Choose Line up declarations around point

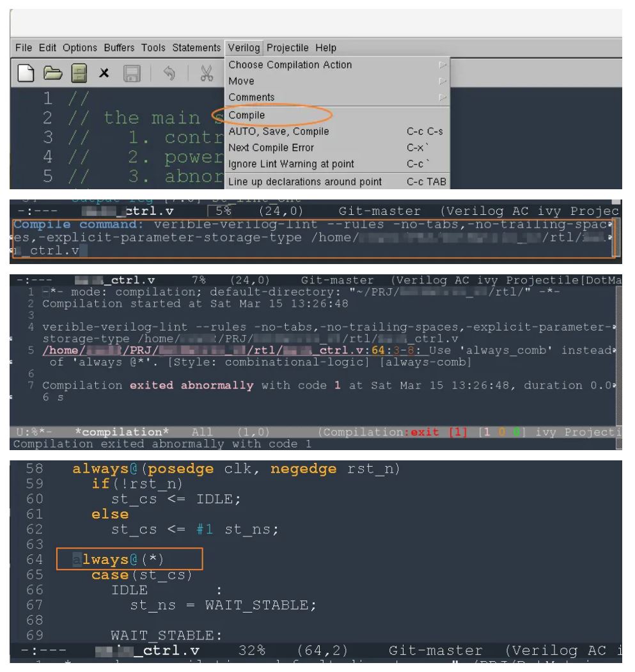pos(305,182)
